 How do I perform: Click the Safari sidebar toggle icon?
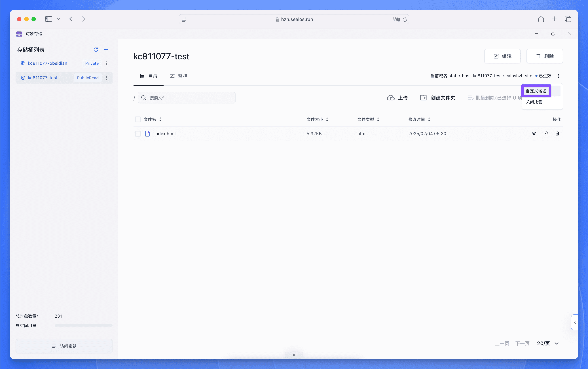pyautogui.click(x=48, y=19)
